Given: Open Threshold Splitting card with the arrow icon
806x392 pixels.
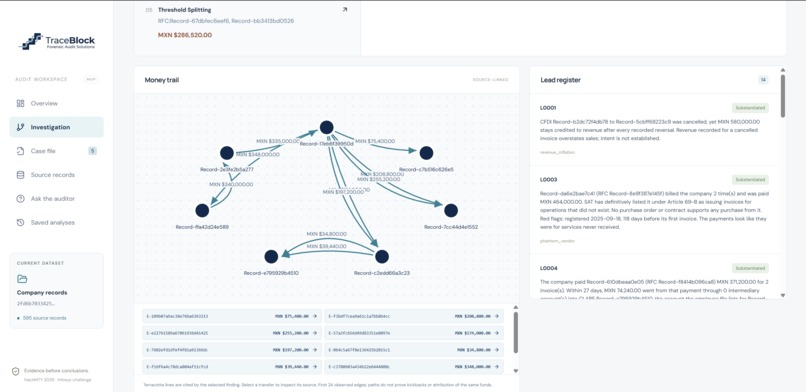Looking at the screenshot, I should pyautogui.click(x=344, y=10).
